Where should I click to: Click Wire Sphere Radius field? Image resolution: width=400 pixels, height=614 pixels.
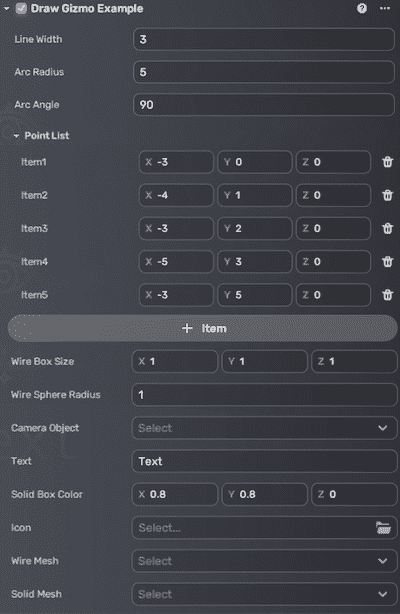pyautogui.click(x=264, y=395)
